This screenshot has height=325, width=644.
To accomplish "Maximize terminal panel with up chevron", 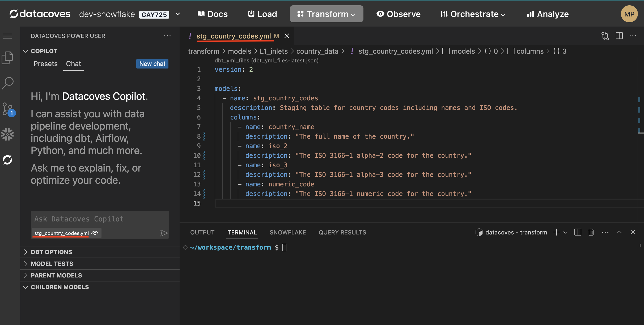I will pyautogui.click(x=619, y=232).
